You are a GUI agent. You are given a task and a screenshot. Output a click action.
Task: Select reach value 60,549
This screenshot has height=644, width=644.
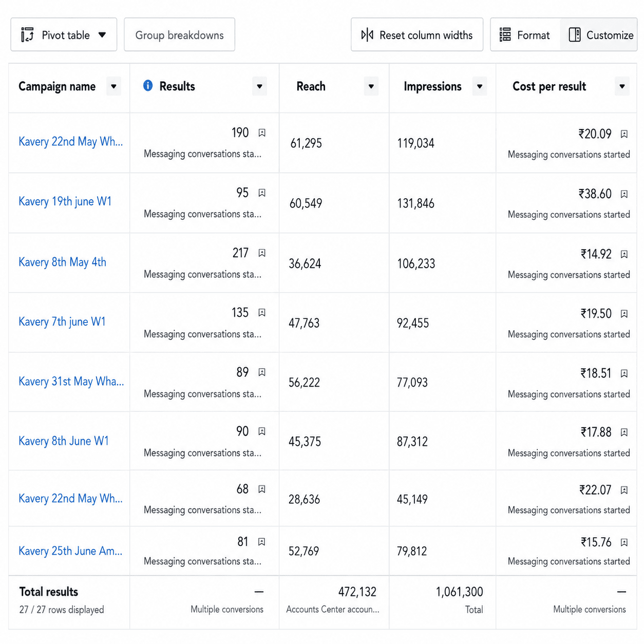click(x=306, y=203)
